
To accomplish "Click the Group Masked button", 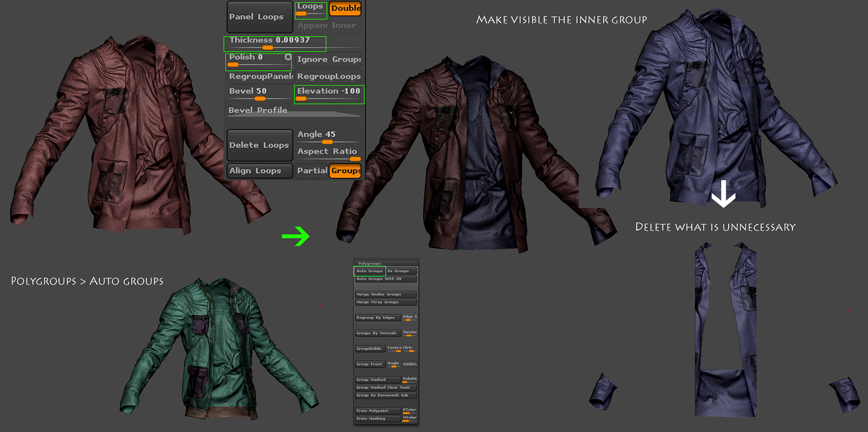I will click(x=378, y=380).
